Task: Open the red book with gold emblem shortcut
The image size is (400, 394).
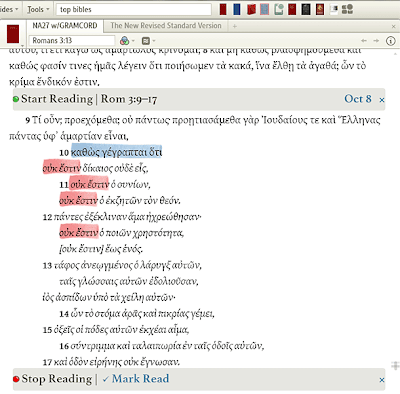Action: pyautogui.click(x=320, y=9)
